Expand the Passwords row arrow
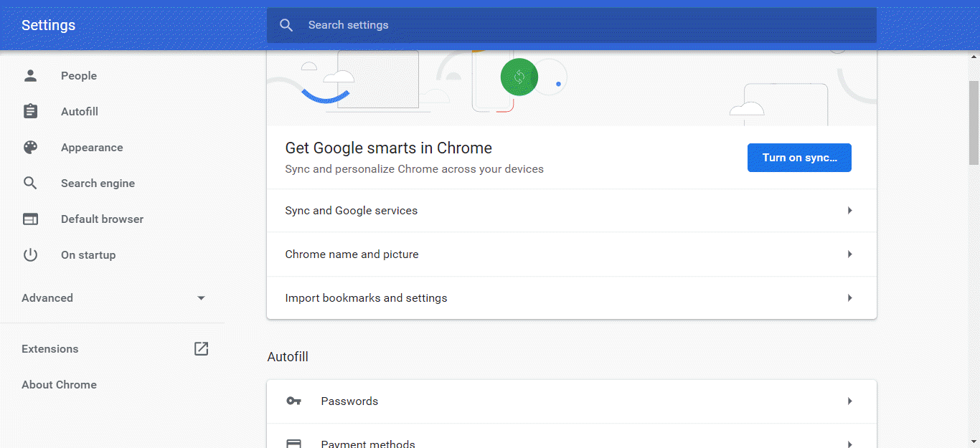 (849, 401)
